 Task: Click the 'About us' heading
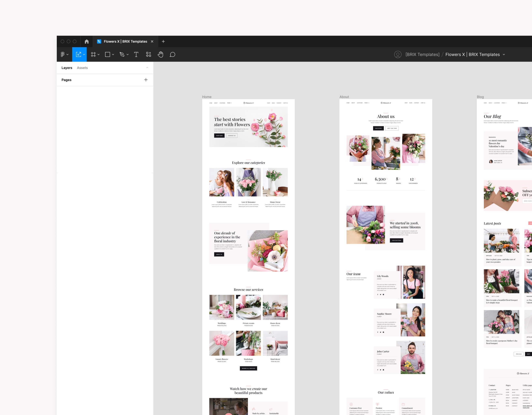click(x=386, y=117)
